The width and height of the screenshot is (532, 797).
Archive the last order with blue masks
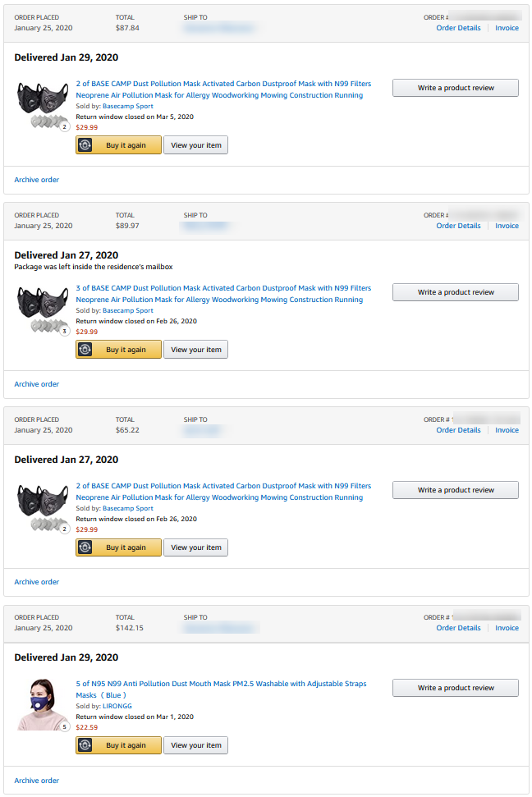(x=37, y=781)
